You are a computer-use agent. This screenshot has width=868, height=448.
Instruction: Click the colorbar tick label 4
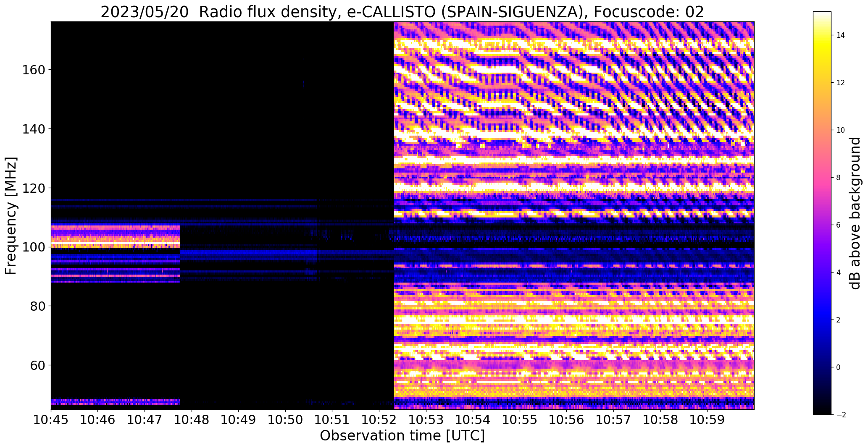pyautogui.click(x=839, y=272)
